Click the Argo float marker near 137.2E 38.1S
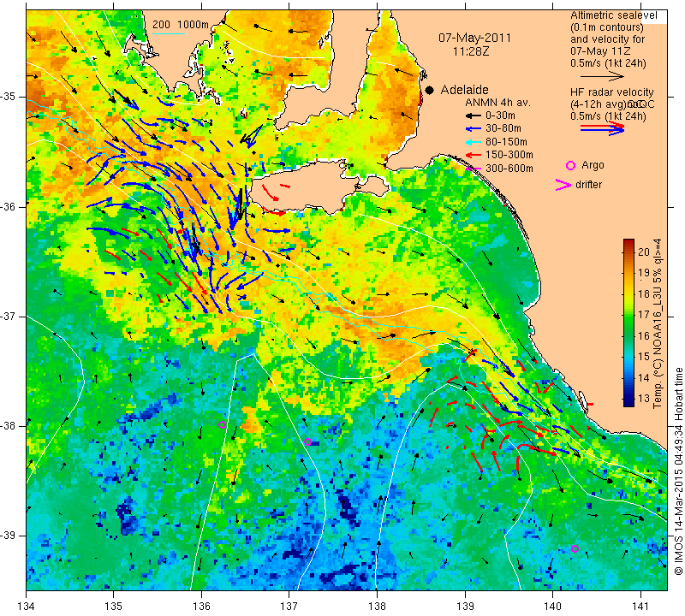Image resolution: width=685 pixels, height=616 pixels. click(x=307, y=441)
